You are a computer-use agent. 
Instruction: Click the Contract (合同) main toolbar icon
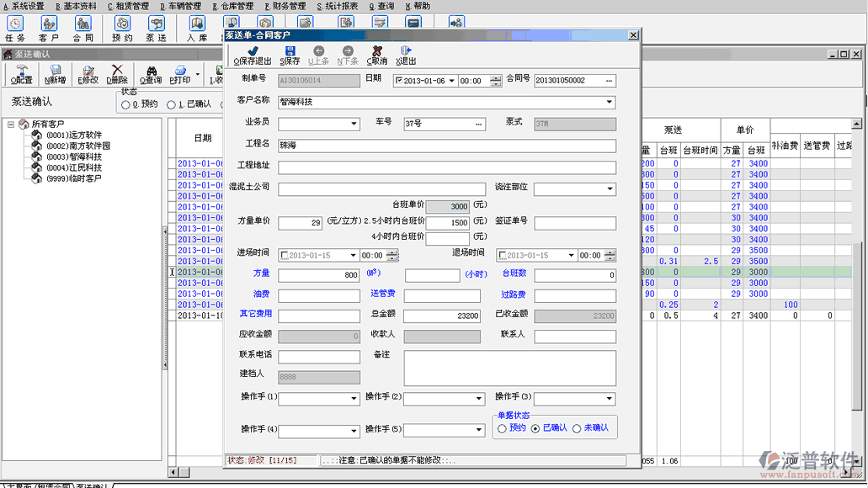(x=83, y=24)
